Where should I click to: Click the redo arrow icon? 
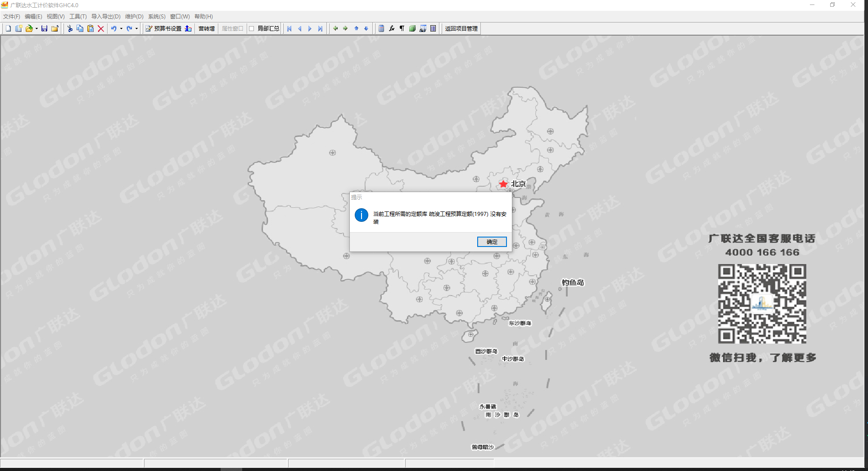(129, 28)
